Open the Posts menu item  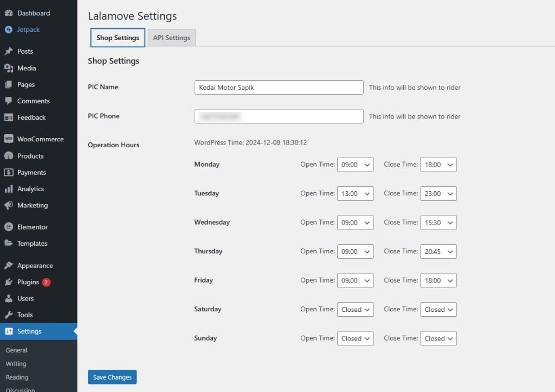(x=38, y=51)
